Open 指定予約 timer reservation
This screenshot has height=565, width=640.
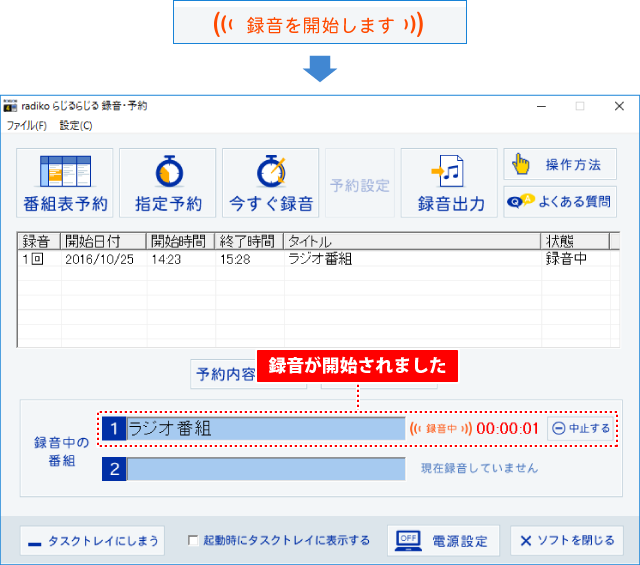[167, 183]
